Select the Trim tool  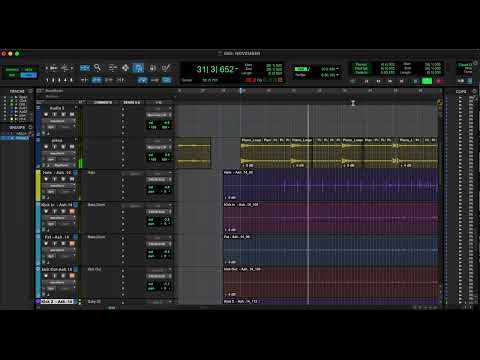coord(112,68)
